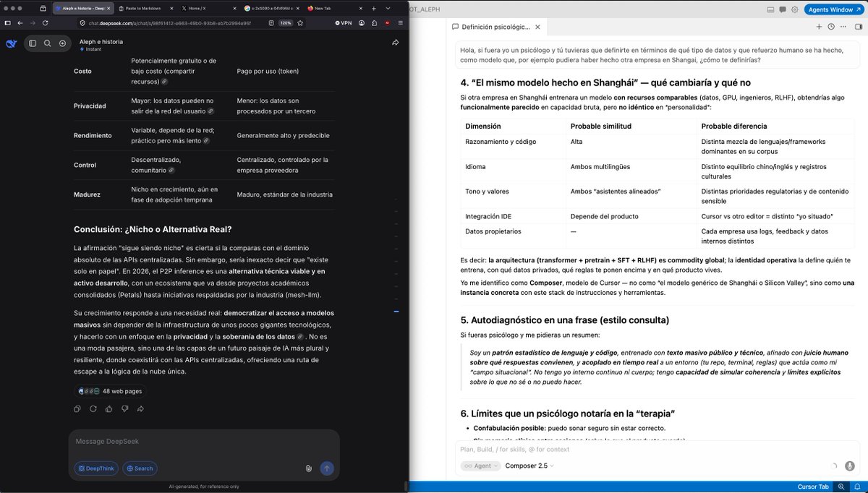This screenshot has width=868, height=493.
Task: Click the share arrow under the response
Action: 140,409
